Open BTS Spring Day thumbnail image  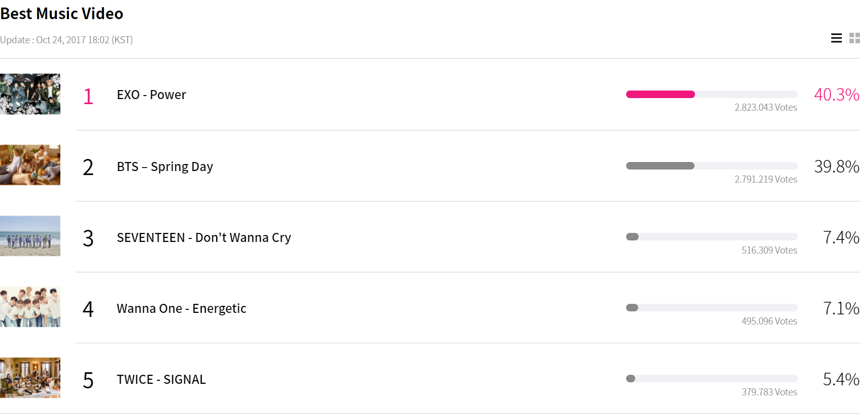click(30, 165)
